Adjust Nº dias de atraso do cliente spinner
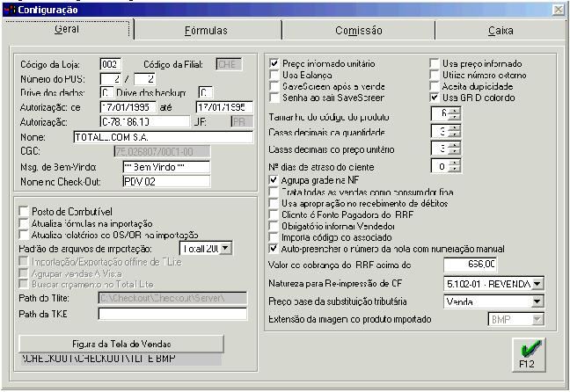This screenshot has height=392, width=570. click(454, 166)
